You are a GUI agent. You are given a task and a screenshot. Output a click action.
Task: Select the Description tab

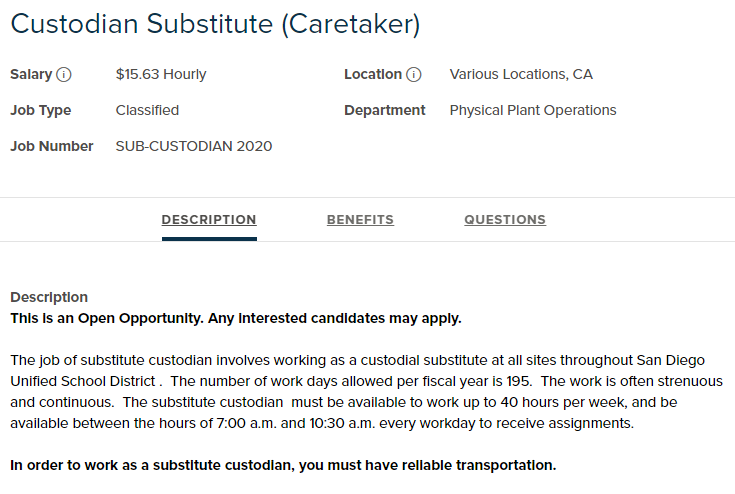click(x=209, y=220)
